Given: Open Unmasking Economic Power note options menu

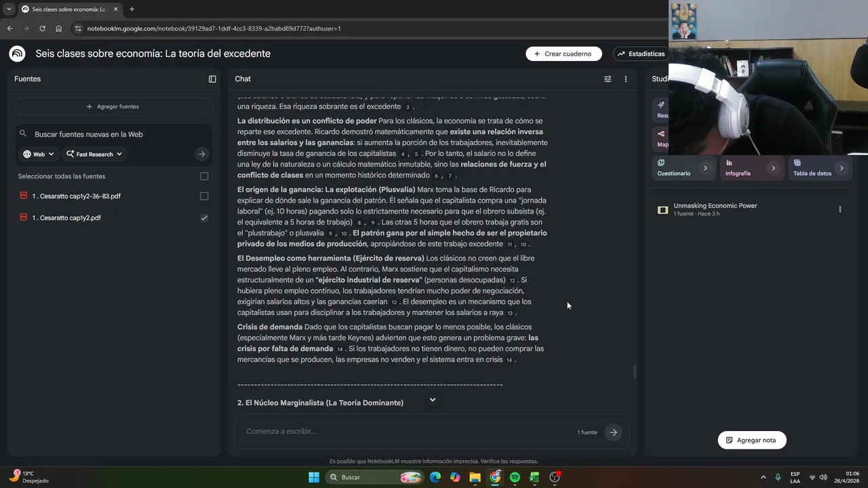Looking at the screenshot, I should (x=840, y=209).
